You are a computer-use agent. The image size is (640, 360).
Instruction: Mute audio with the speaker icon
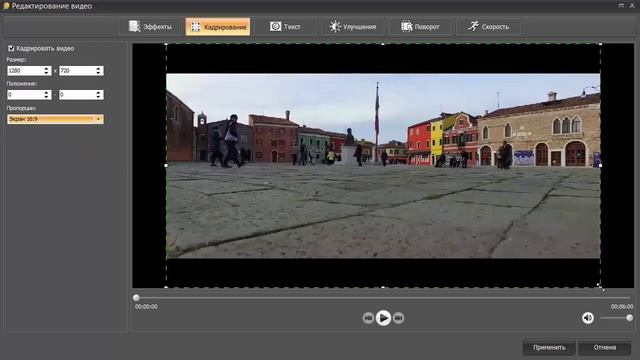point(588,318)
